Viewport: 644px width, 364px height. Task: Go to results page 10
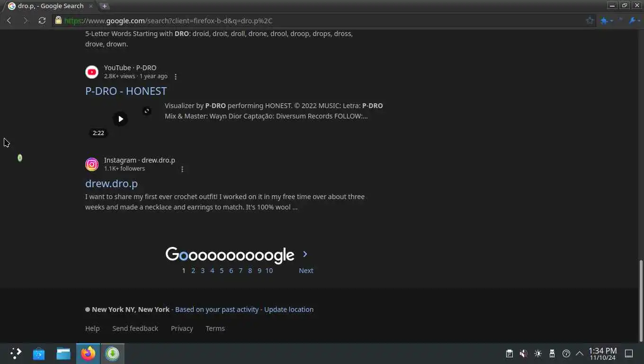(269, 271)
